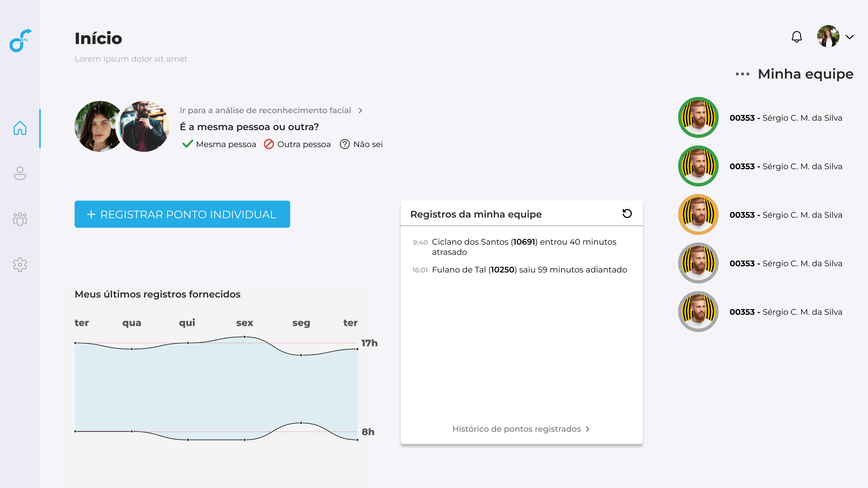Open Histórico de pontos registrados link
Image resolution: width=868 pixels, height=488 pixels.
coord(516,429)
